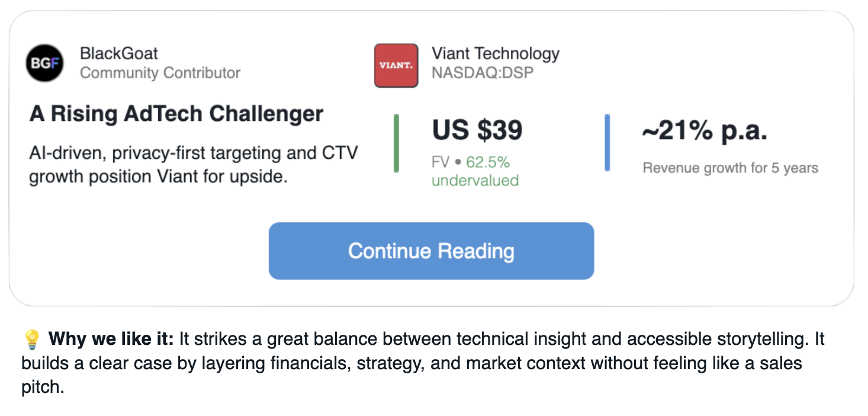Click the US $39 fair value figure
Image resolution: width=868 pixels, height=416 pixels.
[x=477, y=130]
